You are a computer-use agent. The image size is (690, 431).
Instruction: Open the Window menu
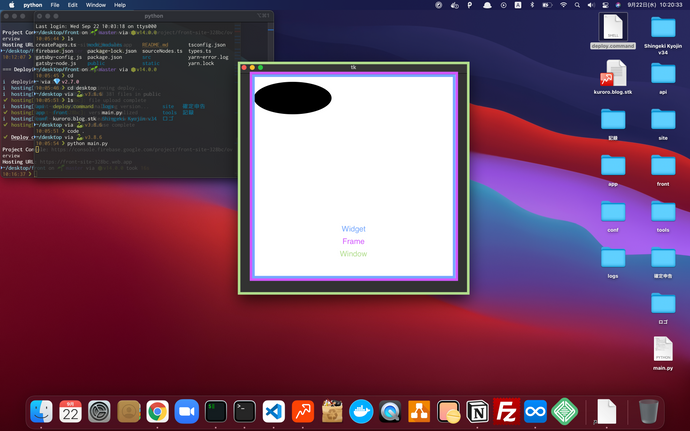click(95, 5)
